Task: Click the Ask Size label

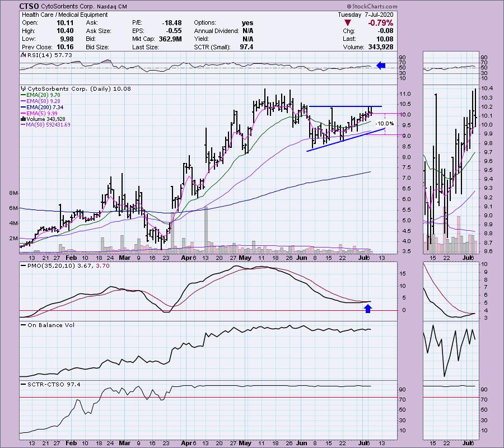Action: pos(99,31)
